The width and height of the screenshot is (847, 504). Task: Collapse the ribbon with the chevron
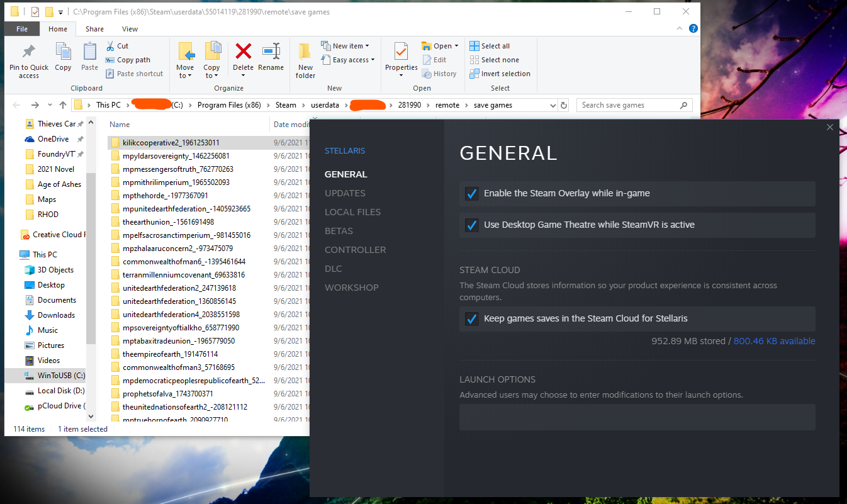click(680, 28)
